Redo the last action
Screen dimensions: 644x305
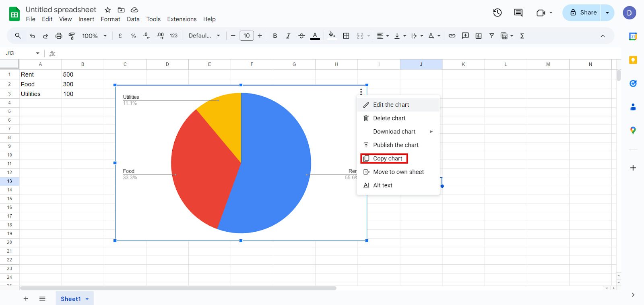[x=45, y=36]
